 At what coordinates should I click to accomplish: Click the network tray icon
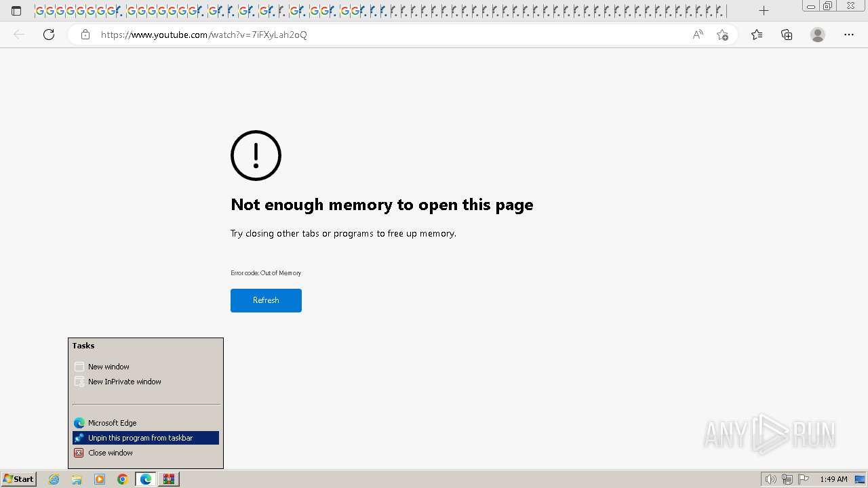tap(787, 479)
